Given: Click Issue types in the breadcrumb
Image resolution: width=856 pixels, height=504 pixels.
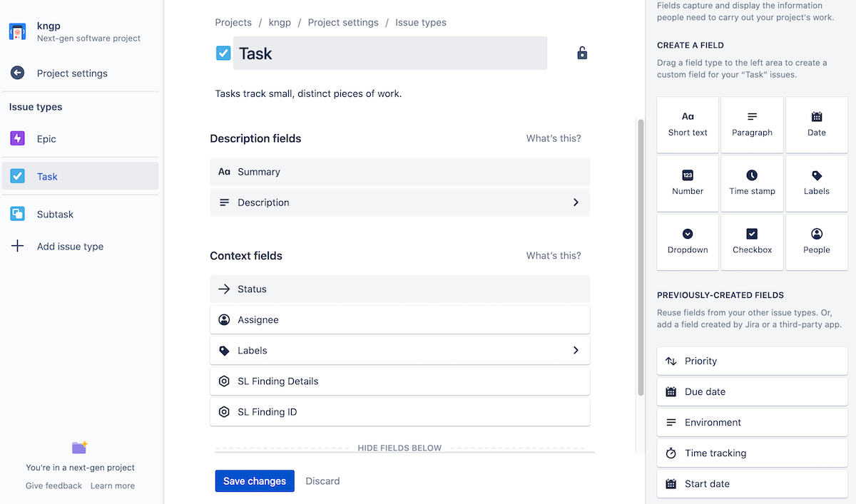Looking at the screenshot, I should point(421,22).
